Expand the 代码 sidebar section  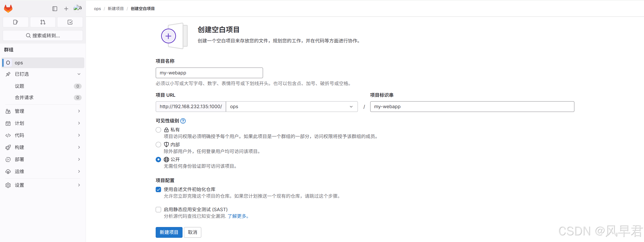[x=43, y=135]
